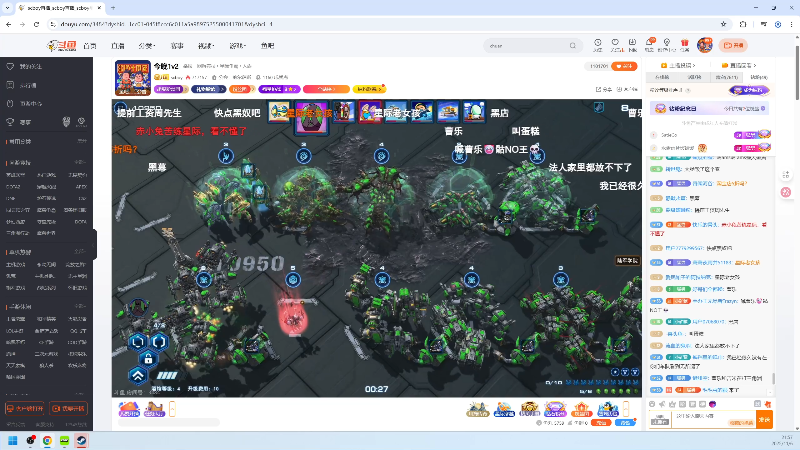Click the double-chevron upgrade icon in HUD

click(138, 376)
